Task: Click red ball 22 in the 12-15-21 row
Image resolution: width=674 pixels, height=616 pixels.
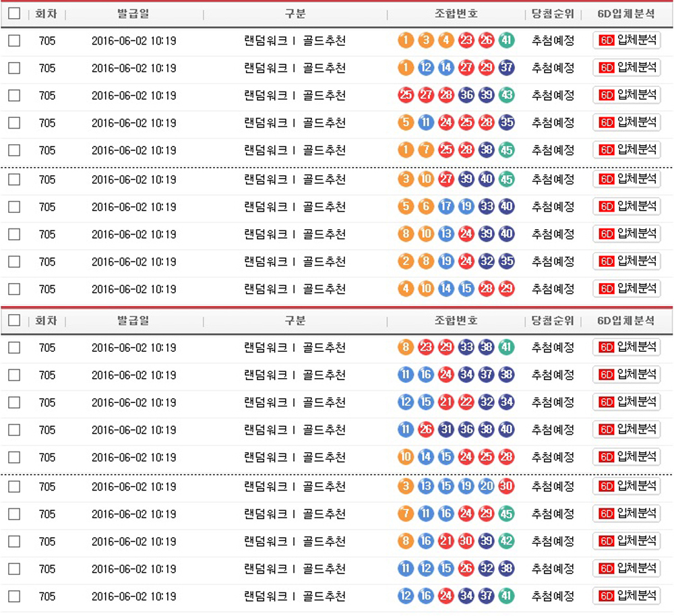Action: pos(466,402)
